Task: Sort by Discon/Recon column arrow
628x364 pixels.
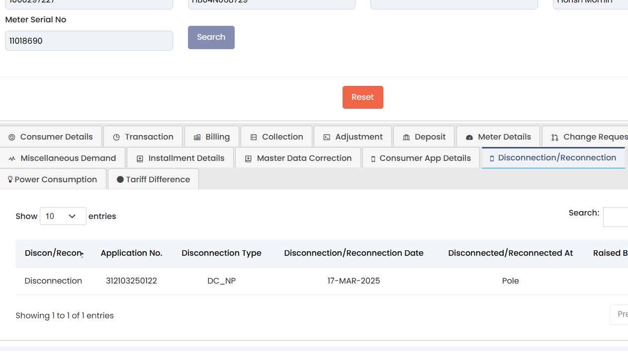Action: pos(82,254)
